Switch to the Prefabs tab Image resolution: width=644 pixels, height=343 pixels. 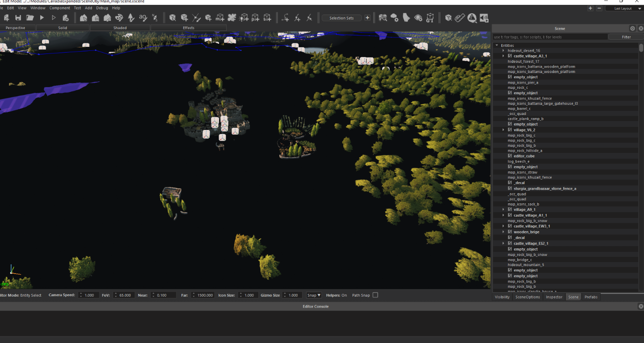(x=591, y=297)
